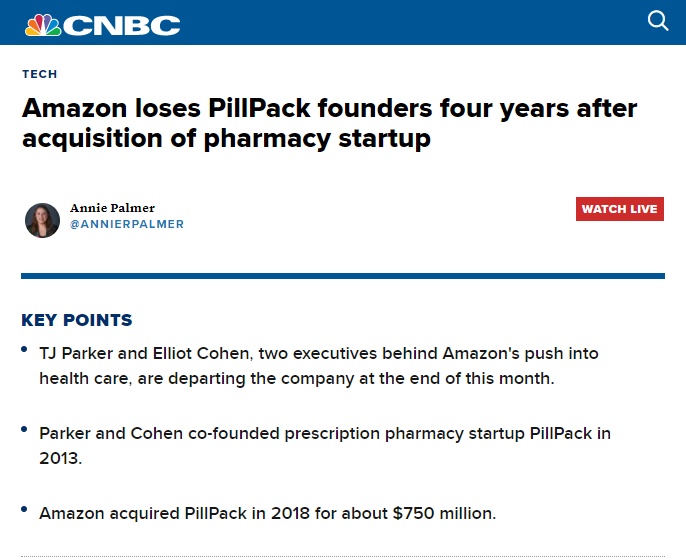The width and height of the screenshot is (686, 560).
Task: Click the bullet beside the TJ Parker point
Action: pos(24,351)
